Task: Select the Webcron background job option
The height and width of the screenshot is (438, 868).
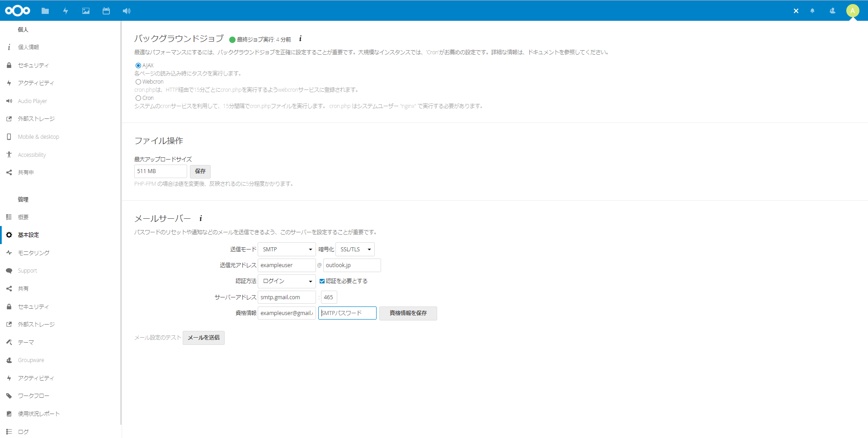Action: [x=138, y=81]
